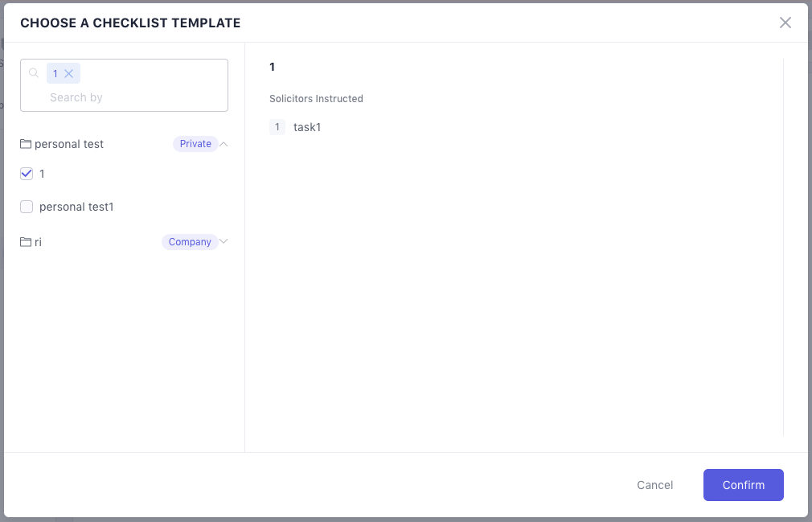Expand the ri folder chevron
The image size is (812, 522).
tap(224, 241)
